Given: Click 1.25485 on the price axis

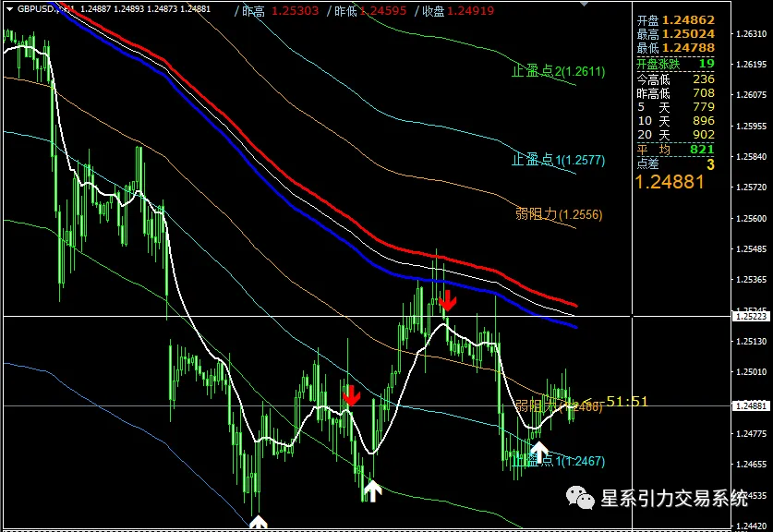Looking at the screenshot, I should pos(752,248).
